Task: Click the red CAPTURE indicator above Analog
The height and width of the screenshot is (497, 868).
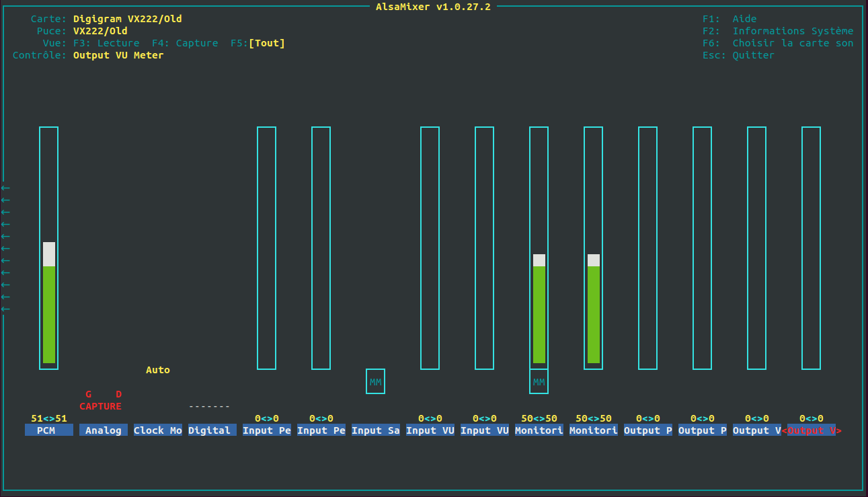Action: (101, 406)
